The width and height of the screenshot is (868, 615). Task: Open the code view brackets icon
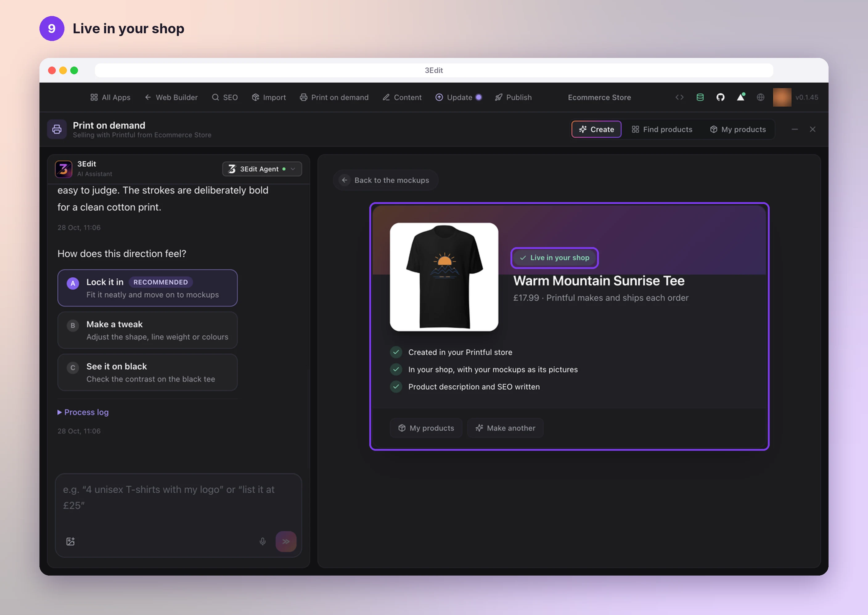[679, 97]
